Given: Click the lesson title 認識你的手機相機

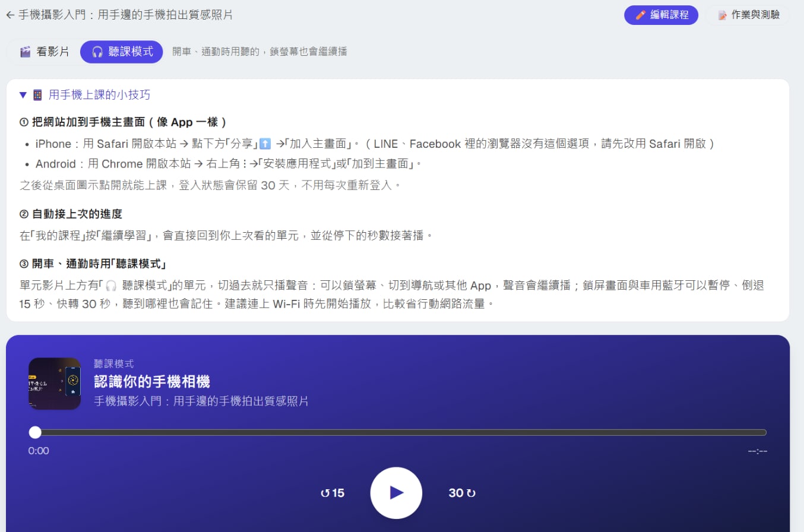Looking at the screenshot, I should (152, 381).
